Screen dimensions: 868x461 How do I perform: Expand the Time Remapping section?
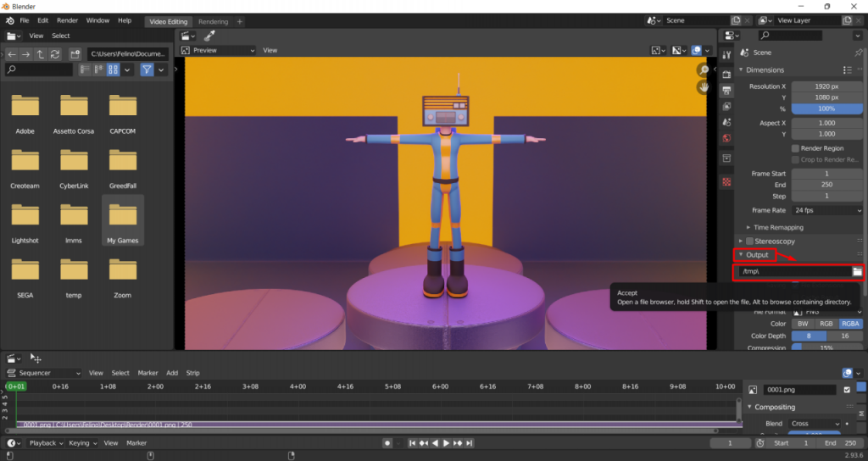[x=778, y=227]
